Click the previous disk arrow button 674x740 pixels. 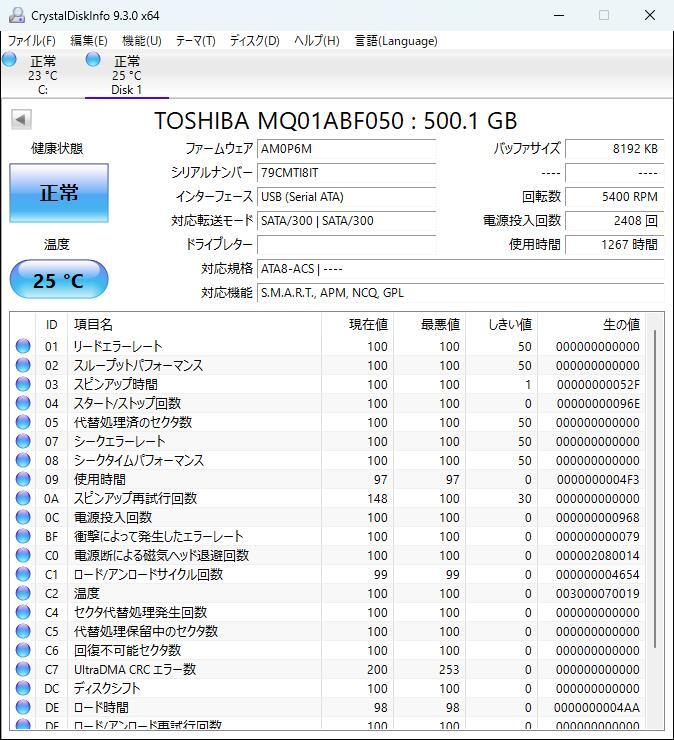point(21,119)
